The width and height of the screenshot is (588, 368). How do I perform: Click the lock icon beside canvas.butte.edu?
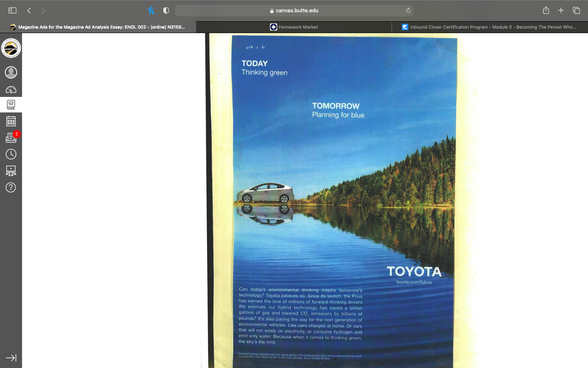[272, 11]
